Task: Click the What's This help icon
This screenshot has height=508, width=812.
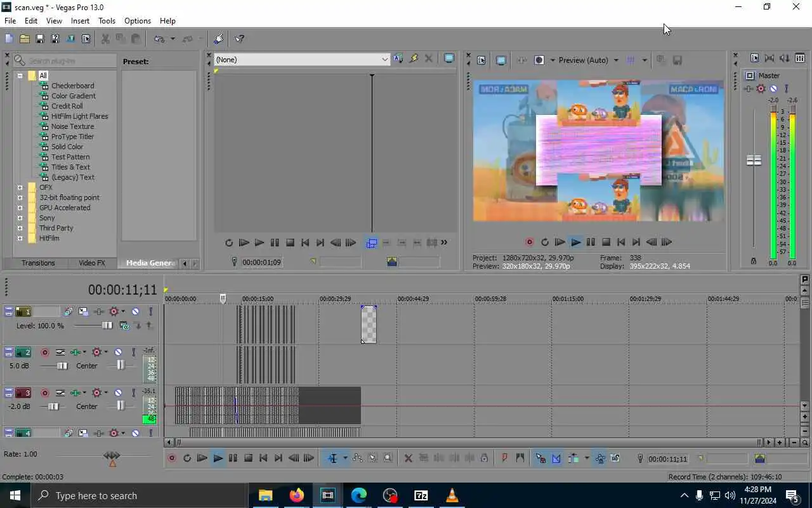Action: [x=240, y=39]
